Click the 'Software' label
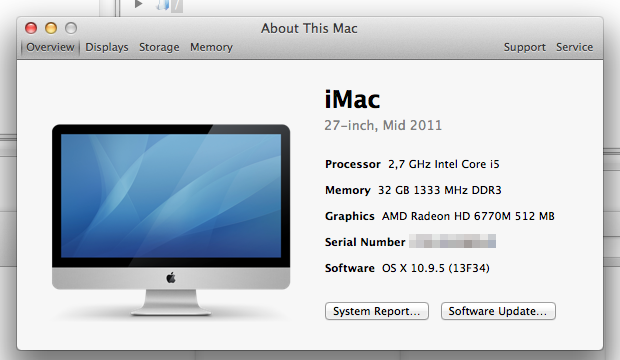The width and height of the screenshot is (620, 360). (x=350, y=268)
